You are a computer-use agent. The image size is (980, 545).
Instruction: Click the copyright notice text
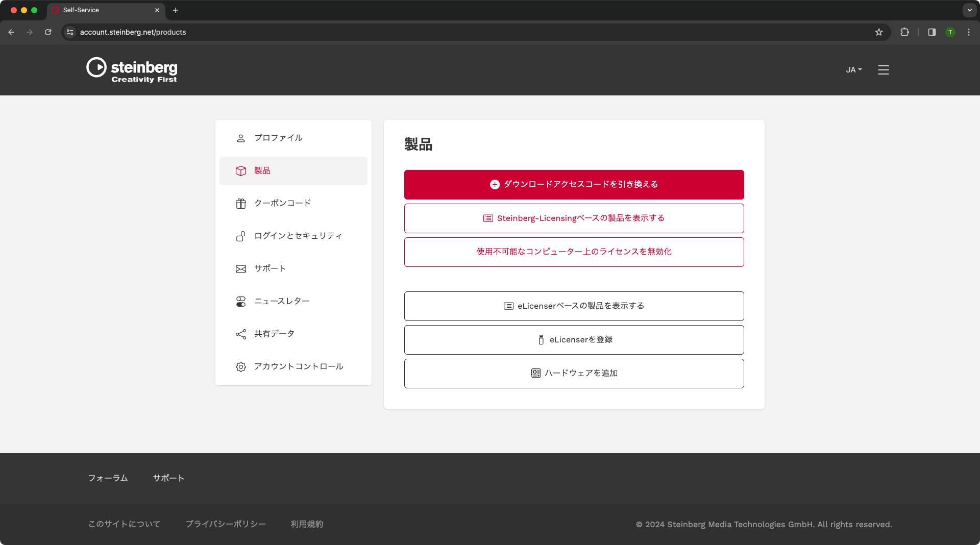764,524
